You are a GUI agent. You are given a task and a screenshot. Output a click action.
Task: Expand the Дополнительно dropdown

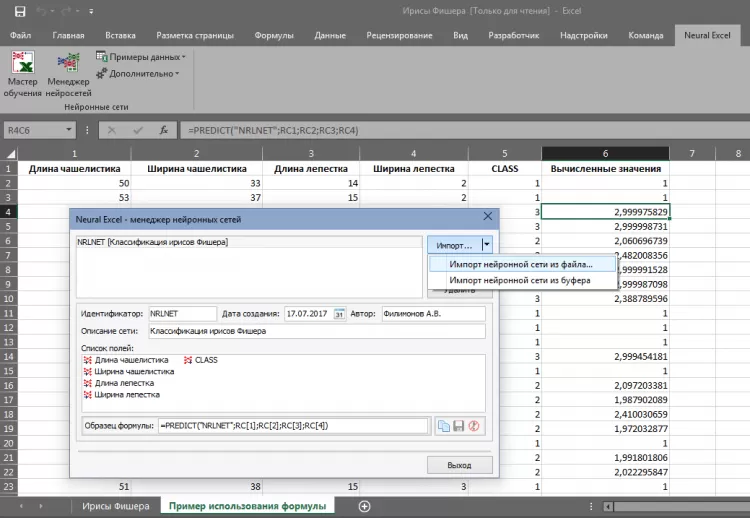pos(141,73)
